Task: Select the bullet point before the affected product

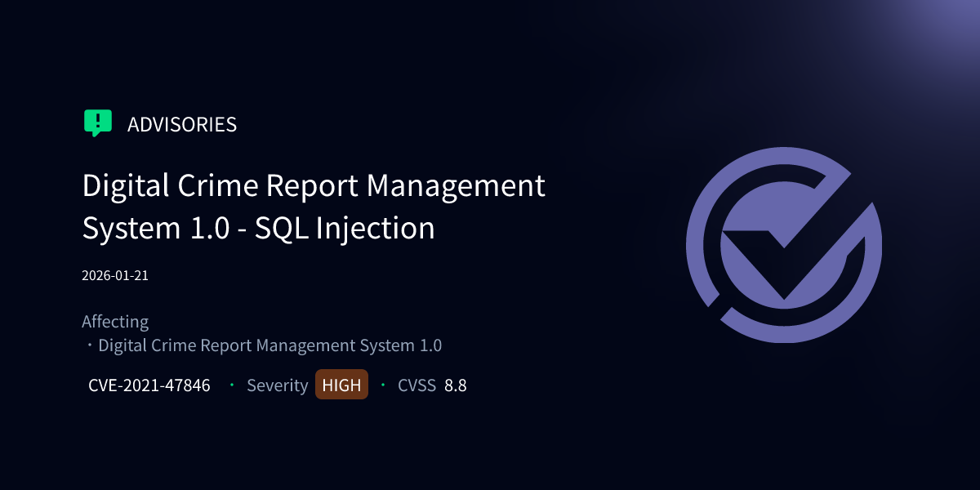Action: click(88, 345)
